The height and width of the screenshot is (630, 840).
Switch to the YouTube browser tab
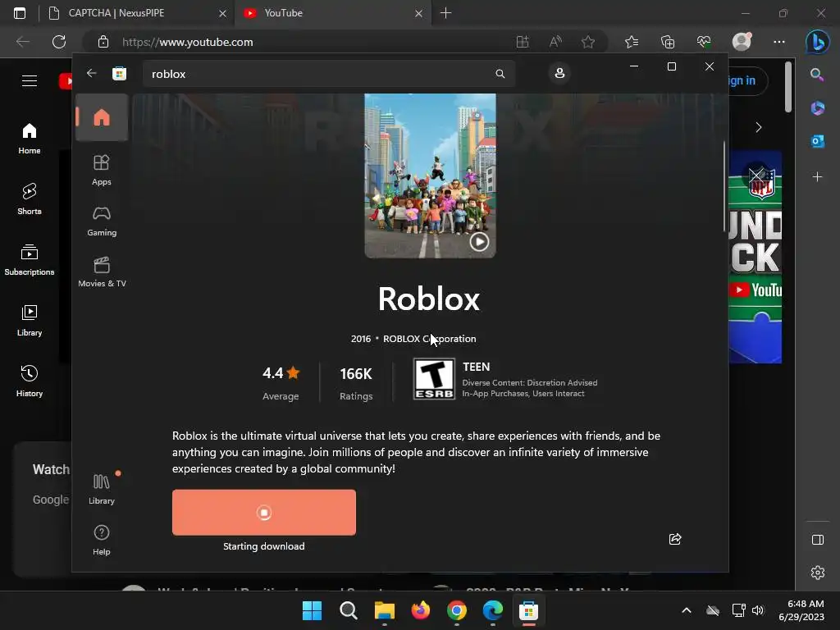332,13
